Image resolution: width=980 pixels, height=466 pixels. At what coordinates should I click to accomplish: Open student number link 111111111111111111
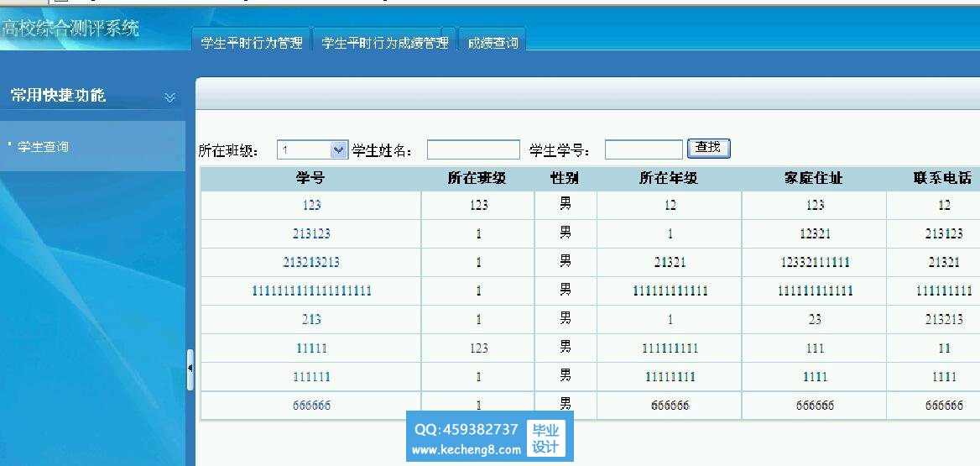[311, 291]
